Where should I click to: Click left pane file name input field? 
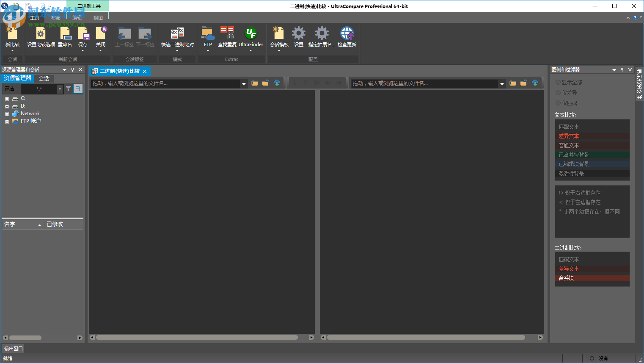(x=165, y=83)
